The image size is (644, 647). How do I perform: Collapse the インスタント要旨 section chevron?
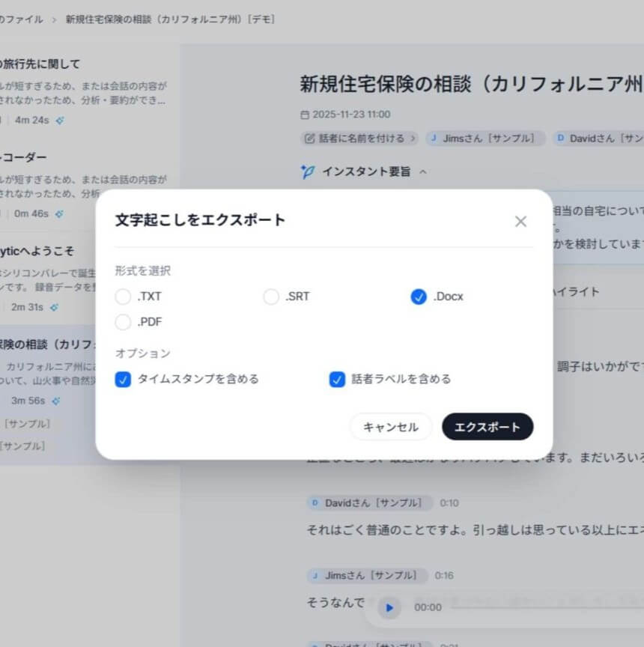[x=423, y=171]
